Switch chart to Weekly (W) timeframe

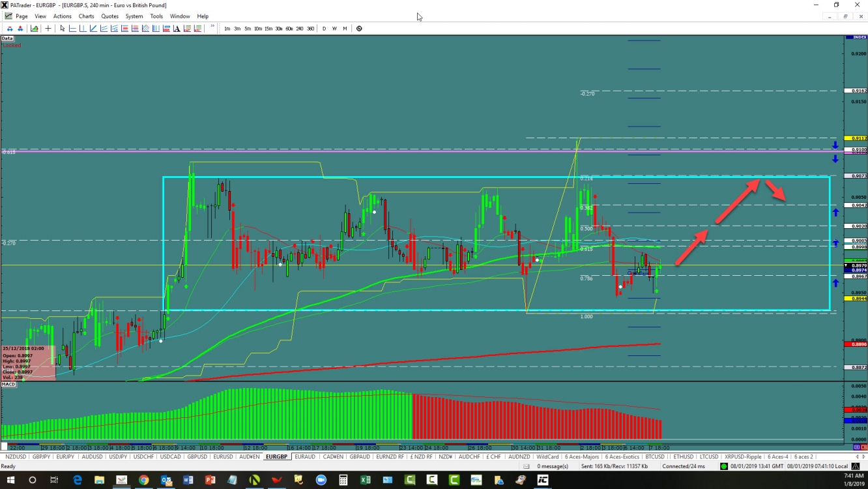pos(334,29)
